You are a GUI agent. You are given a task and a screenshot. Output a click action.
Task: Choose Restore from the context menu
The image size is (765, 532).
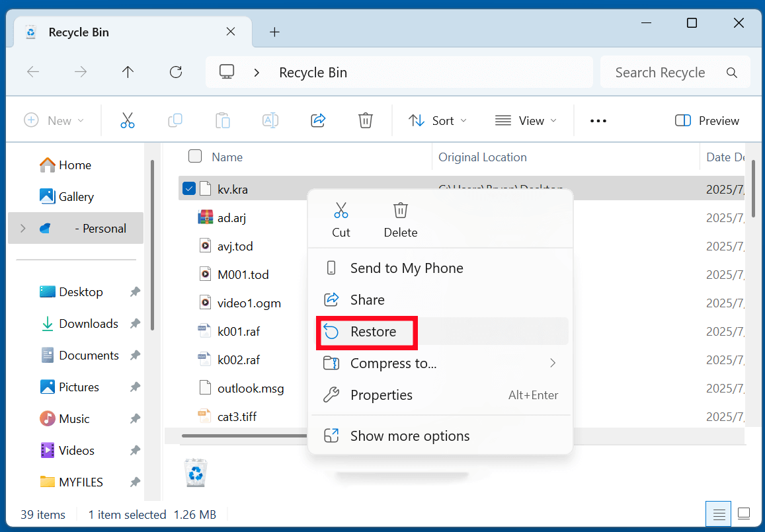click(374, 332)
